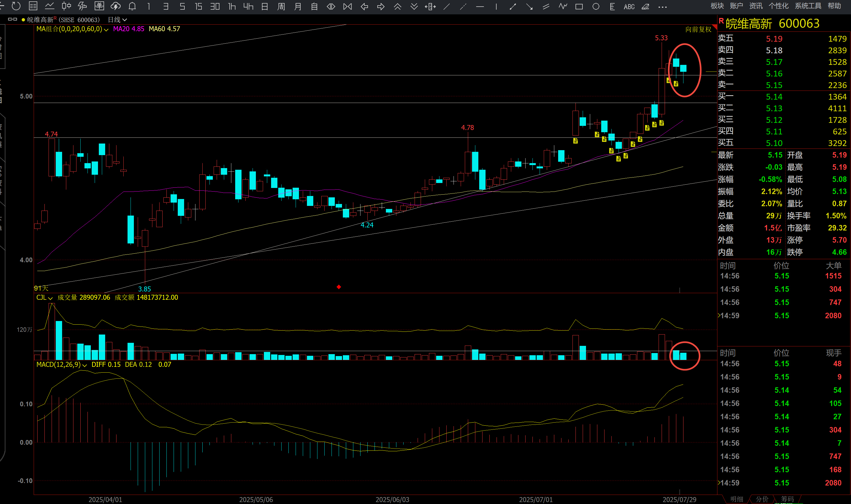
Task: Select the 5-minute period button
Action: click(x=182, y=6)
